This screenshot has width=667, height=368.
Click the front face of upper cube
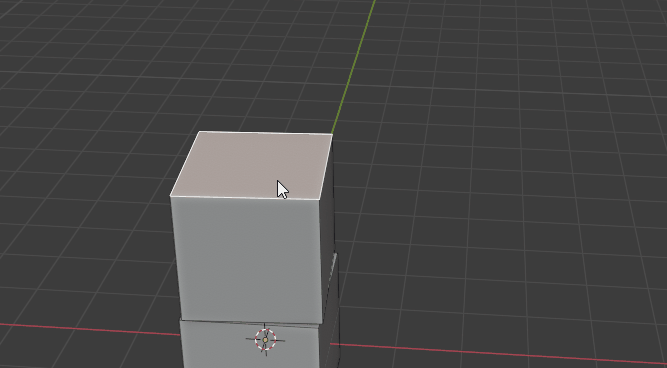pos(247,259)
